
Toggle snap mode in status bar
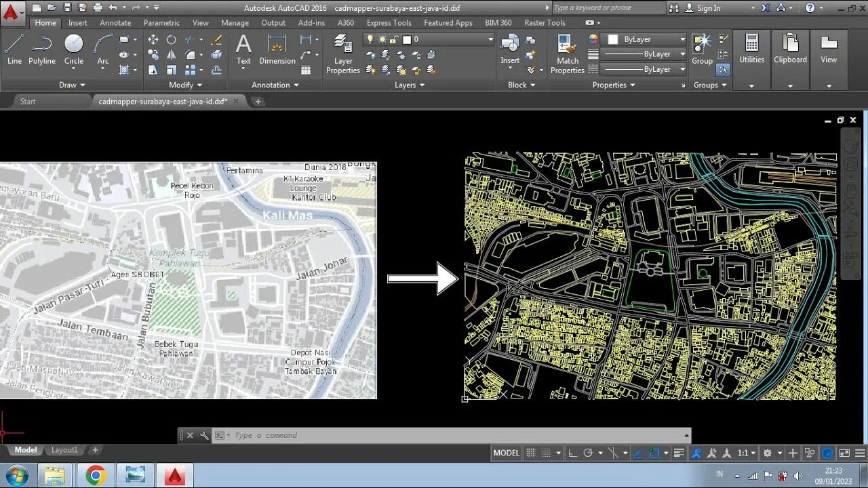tap(545, 453)
